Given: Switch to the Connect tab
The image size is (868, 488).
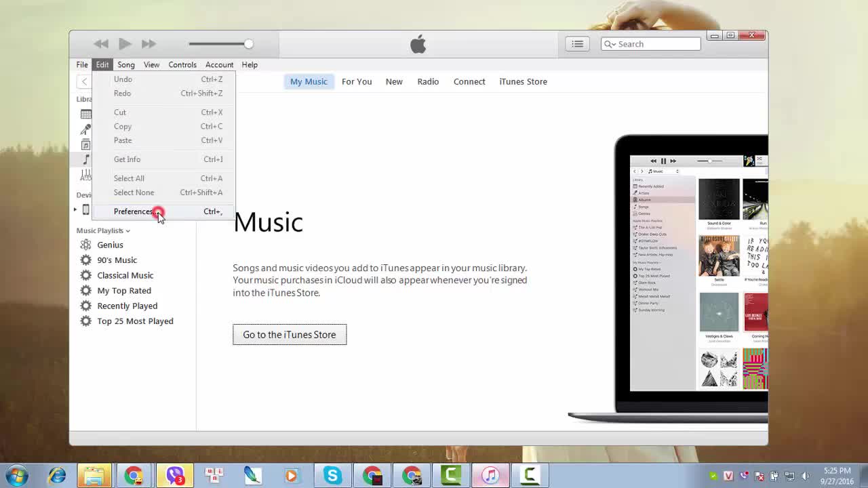Looking at the screenshot, I should click(469, 81).
